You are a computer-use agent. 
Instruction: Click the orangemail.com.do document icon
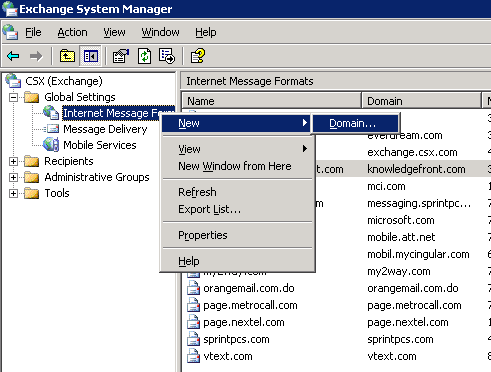[x=193, y=288]
